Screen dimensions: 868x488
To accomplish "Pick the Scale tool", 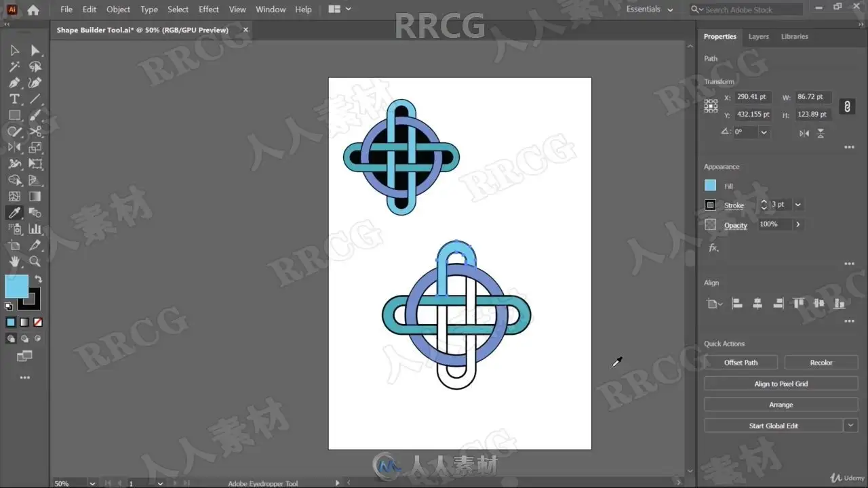I will coord(35,147).
